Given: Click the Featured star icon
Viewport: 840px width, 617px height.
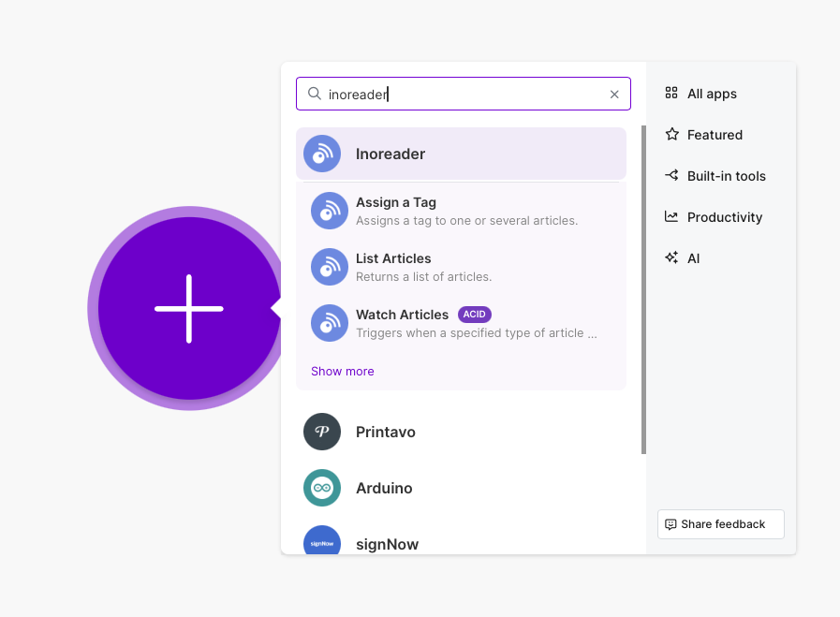Looking at the screenshot, I should coord(671,134).
